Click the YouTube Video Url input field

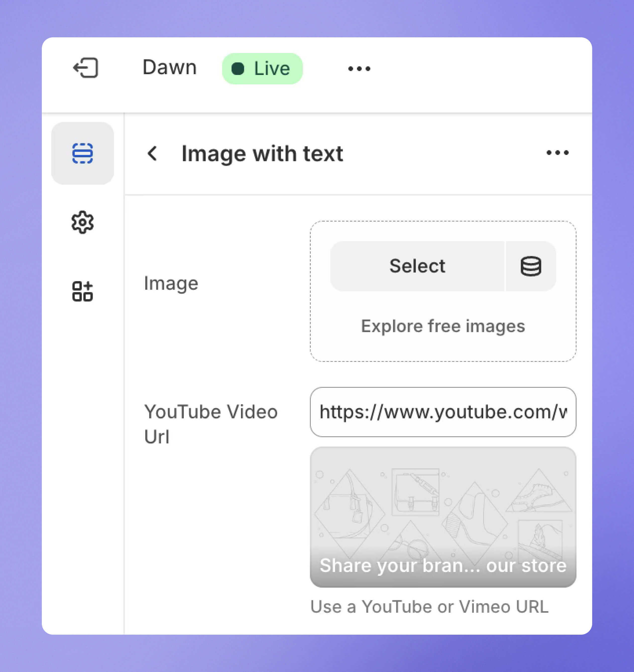pos(443,412)
